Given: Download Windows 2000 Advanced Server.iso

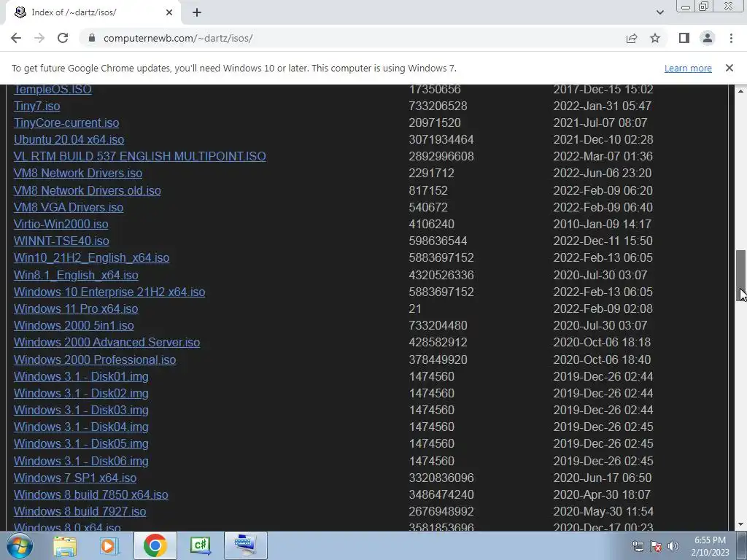Looking at the screenshot, I should click(x=107, y=342).
